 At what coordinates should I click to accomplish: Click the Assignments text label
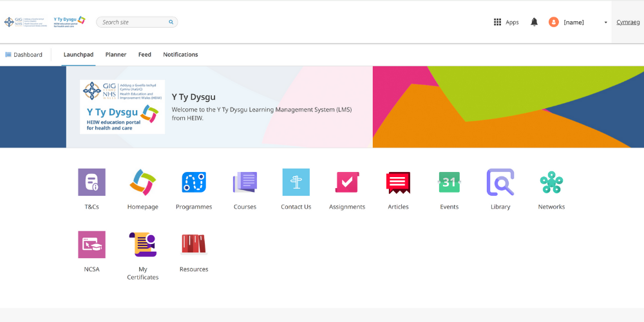coord(347,207)
